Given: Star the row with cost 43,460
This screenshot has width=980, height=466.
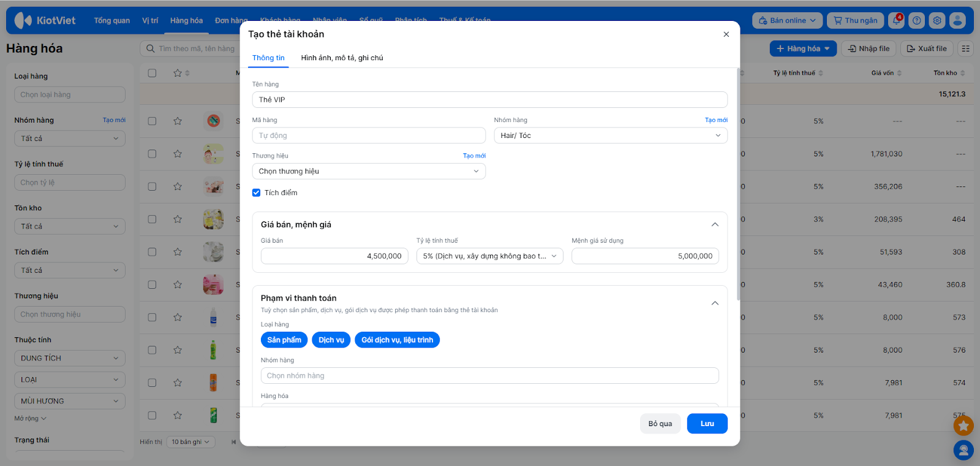Looking at the screenshot, I should (178, 285).
